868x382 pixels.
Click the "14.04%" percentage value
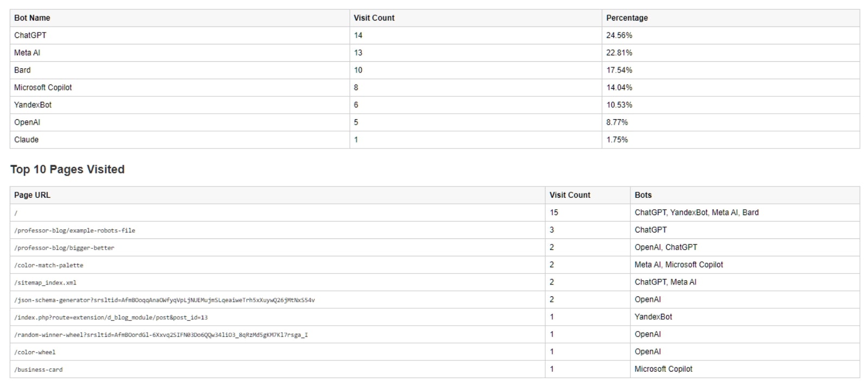click(619, 87)
